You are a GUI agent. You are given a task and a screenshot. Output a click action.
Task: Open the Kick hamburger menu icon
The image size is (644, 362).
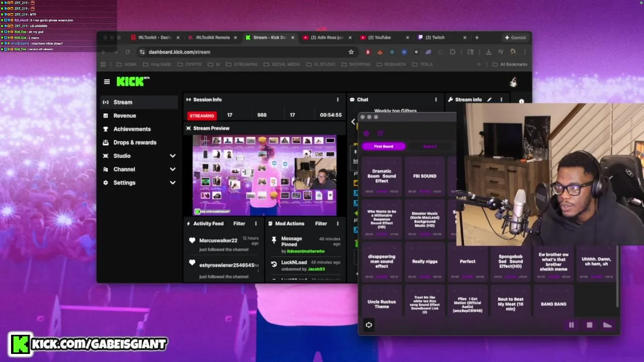click(107, 81)
